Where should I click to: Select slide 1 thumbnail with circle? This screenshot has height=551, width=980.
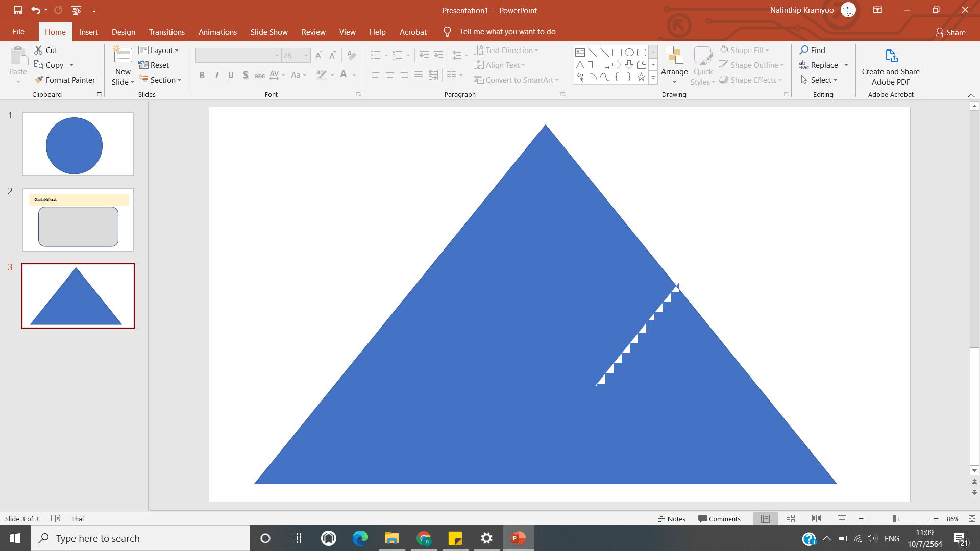pyautogui.click(x=78, y=144)
